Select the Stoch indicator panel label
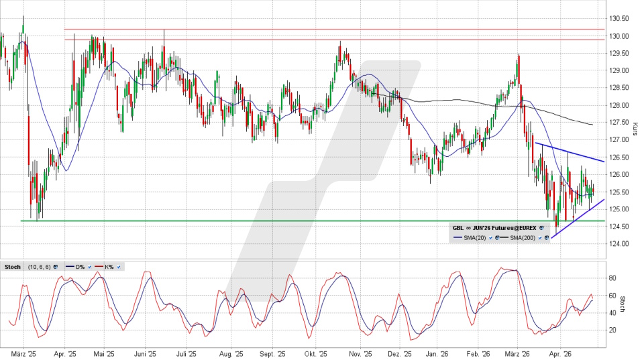 point(13,267)
